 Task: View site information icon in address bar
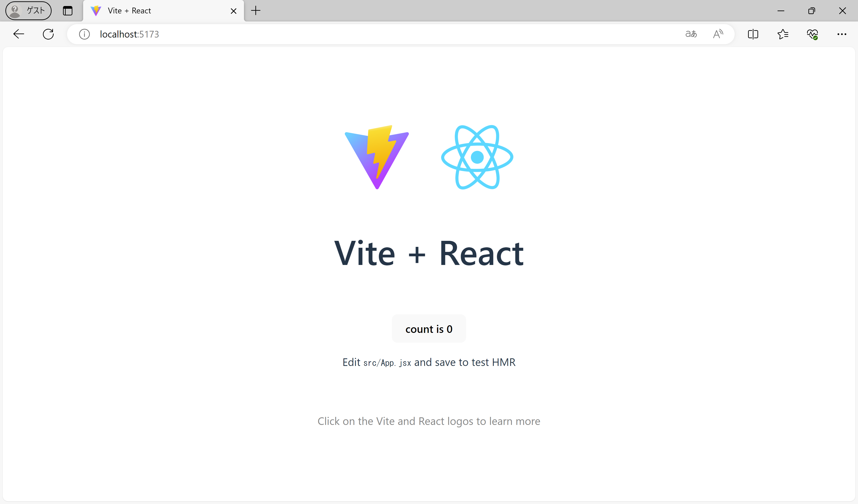[x=84, y=34]
